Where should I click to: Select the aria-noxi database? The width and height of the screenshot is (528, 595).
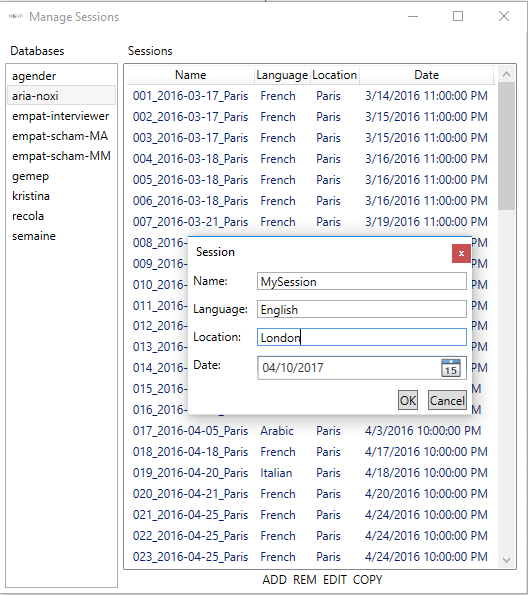61,96
